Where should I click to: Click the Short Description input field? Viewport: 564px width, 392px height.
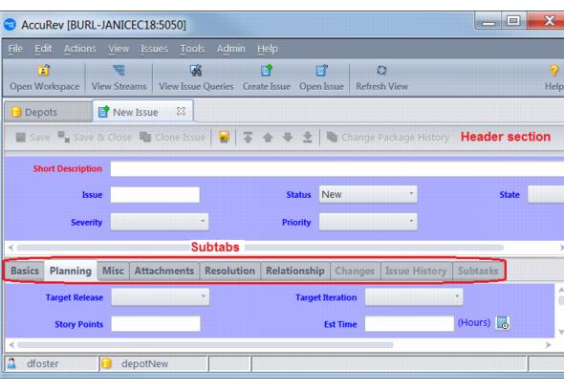[x=337, y=168]
